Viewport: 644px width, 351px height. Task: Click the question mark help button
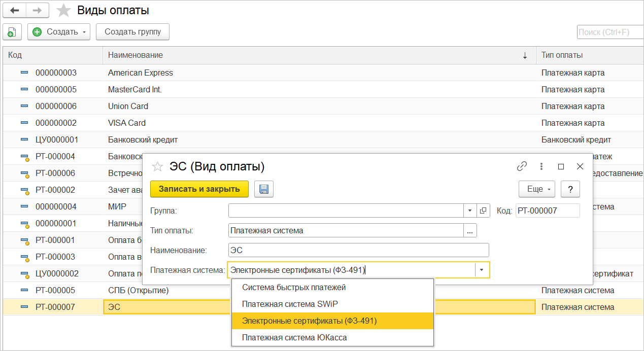[570, 189]
